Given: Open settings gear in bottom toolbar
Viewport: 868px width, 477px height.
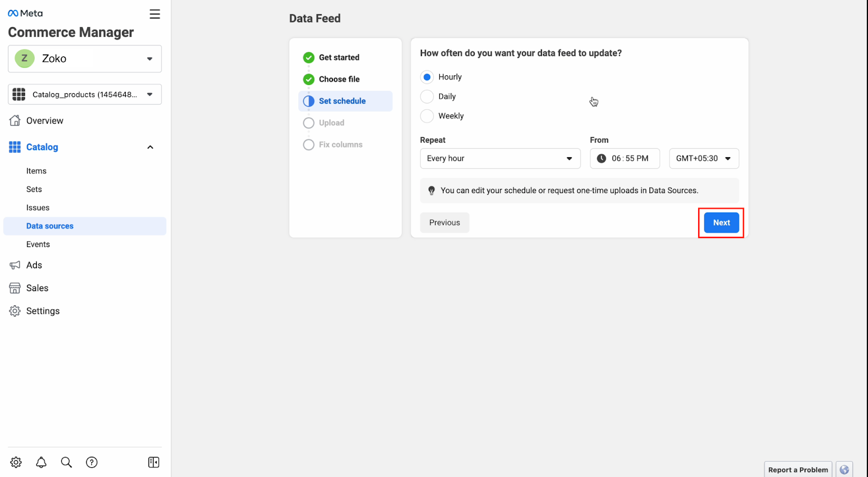Looking at the screenshot, I should (16, 462).
